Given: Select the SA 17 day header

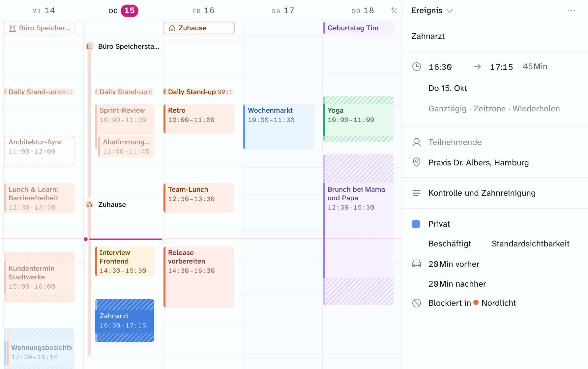Looking at the screenshot, I should pos(283,11).
